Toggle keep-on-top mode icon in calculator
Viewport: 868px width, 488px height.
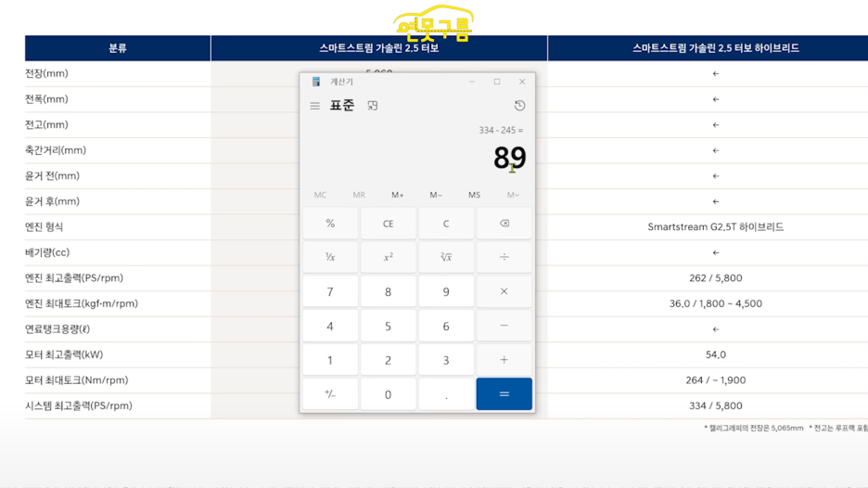[x=373, y=106]
